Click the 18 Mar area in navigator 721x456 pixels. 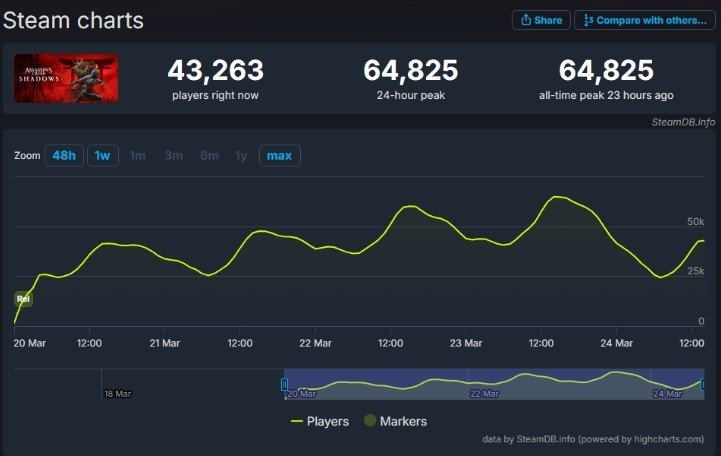pos(118,393)
